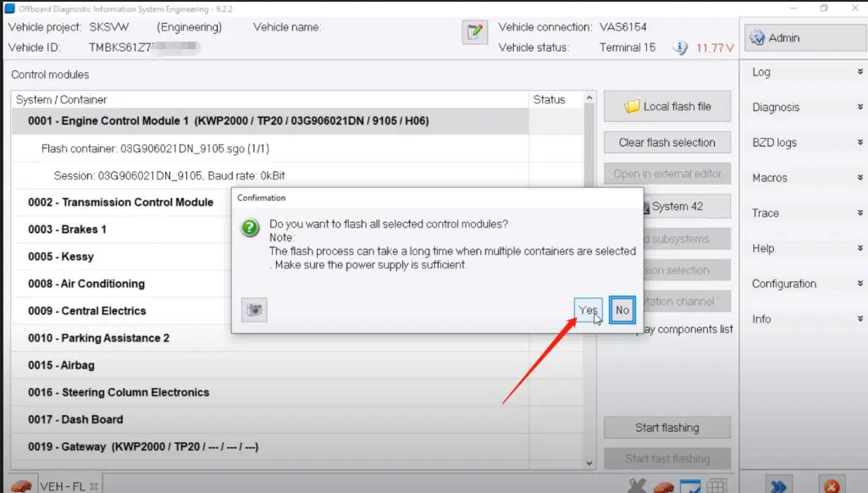Click the module list scroll-down arrow
The height and width of the screenshot is (493, 868).
[589, 463]
